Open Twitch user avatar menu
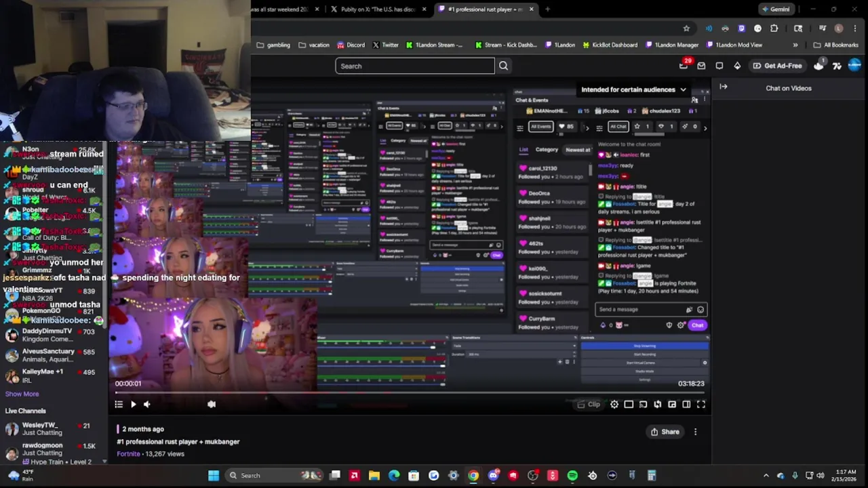 (x=854, y=65)
